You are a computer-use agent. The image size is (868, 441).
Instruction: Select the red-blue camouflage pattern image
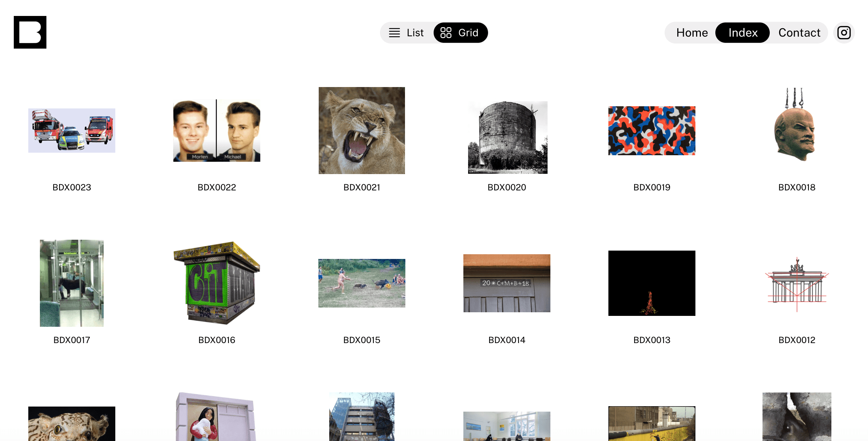652,131
